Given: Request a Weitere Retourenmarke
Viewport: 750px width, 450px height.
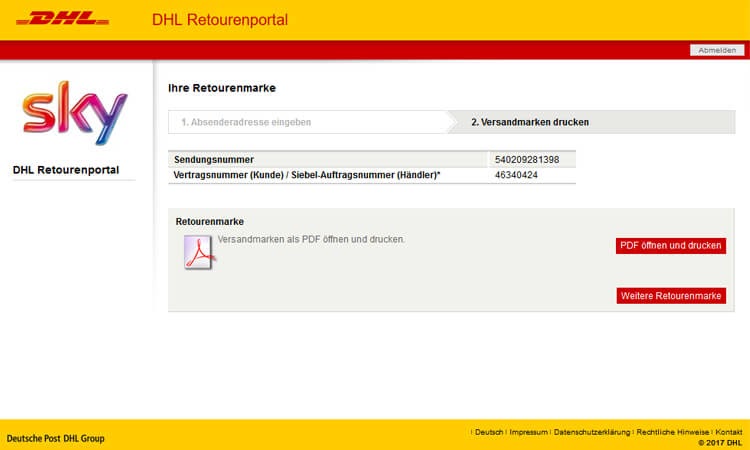Looking at the screenshot, I should tap(671, 296).
